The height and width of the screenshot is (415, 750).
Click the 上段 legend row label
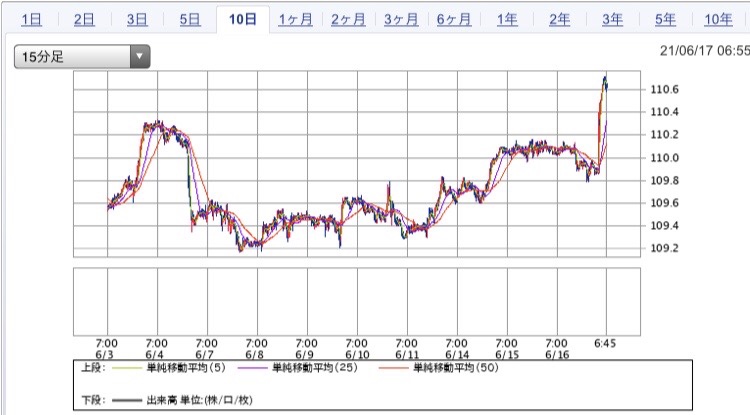[93, 368]
